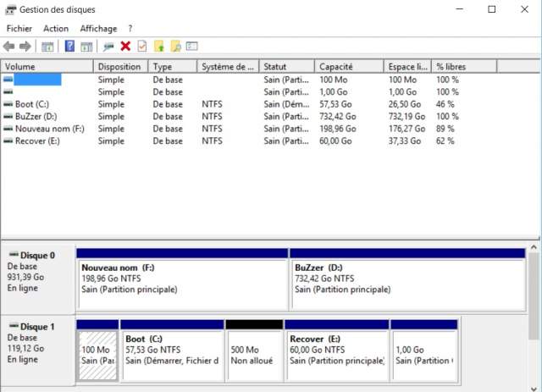Click the rightmost toolbar settings list icon

192,46
